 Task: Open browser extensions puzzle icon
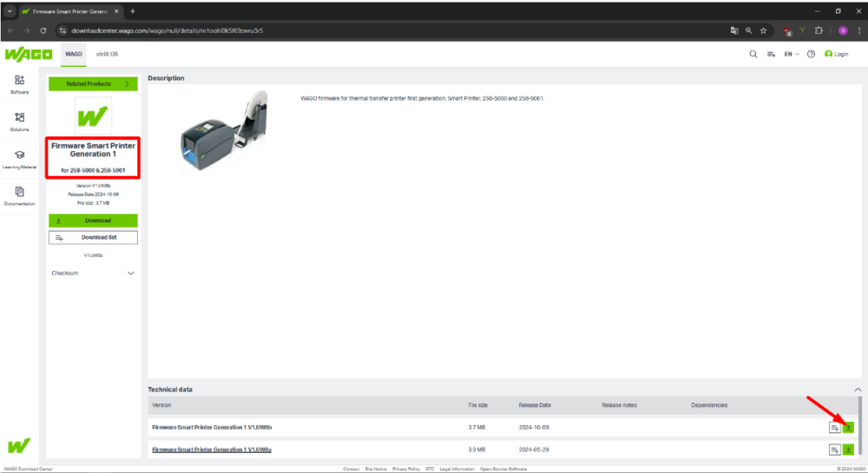click(x=819, y=30)
